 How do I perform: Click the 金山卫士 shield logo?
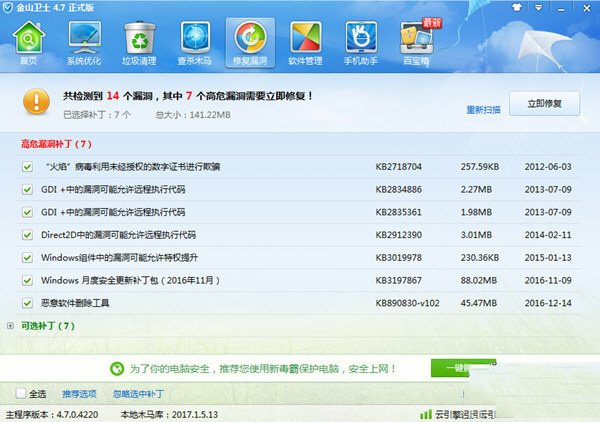coord(8,8)
